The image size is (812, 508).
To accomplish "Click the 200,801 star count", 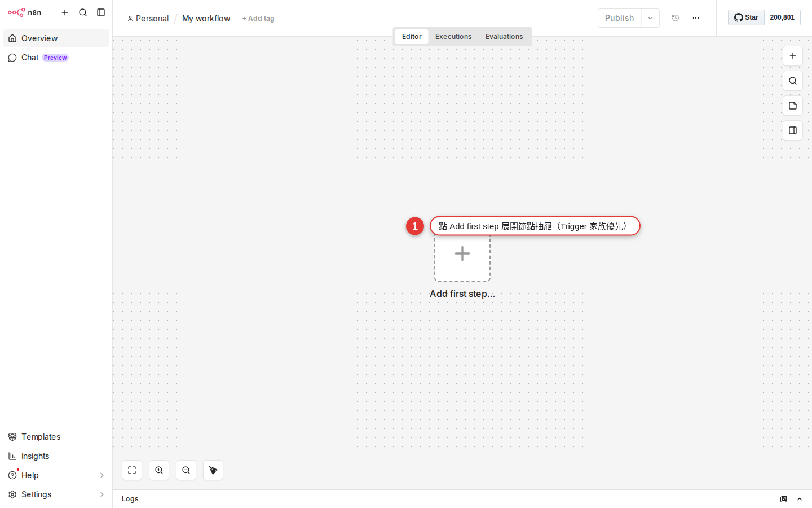I will click(782, 17).
